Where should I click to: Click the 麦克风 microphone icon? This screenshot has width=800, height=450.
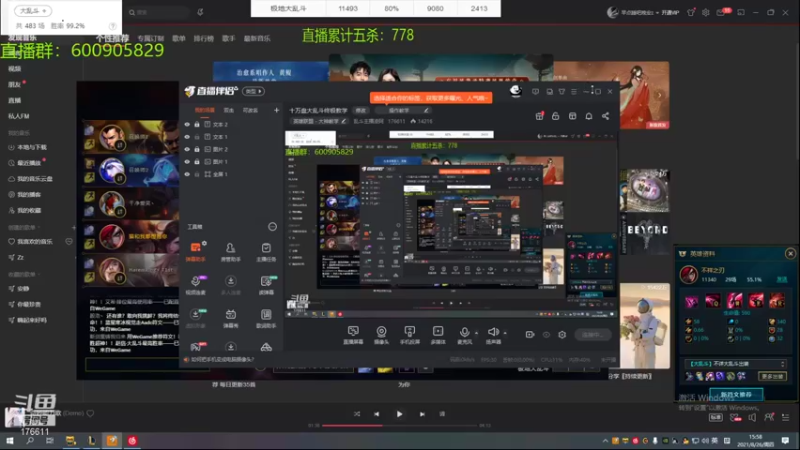pos(464,332)
